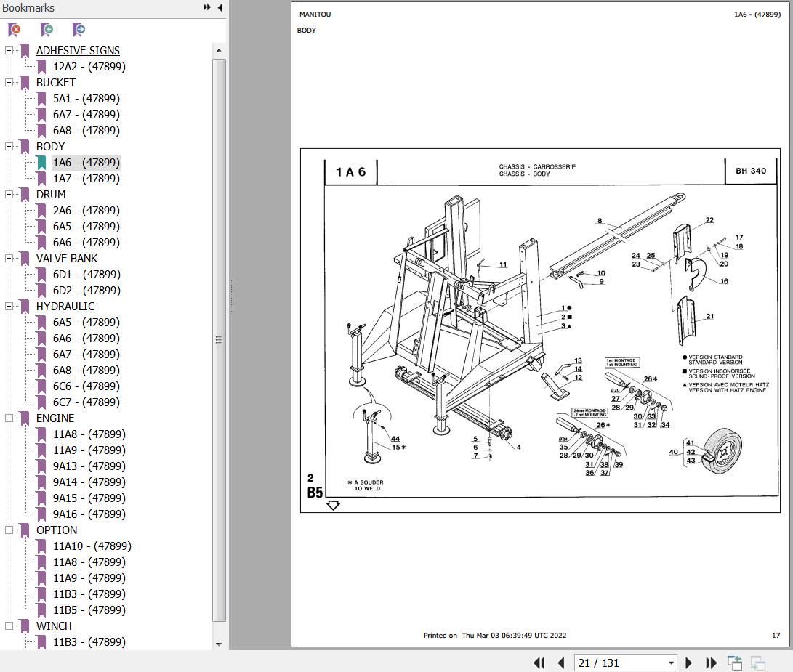This screenshot has width=793, height=672.
Task: Collapse the HYDRAULIC bookmark section
Action: click(9, 306)
